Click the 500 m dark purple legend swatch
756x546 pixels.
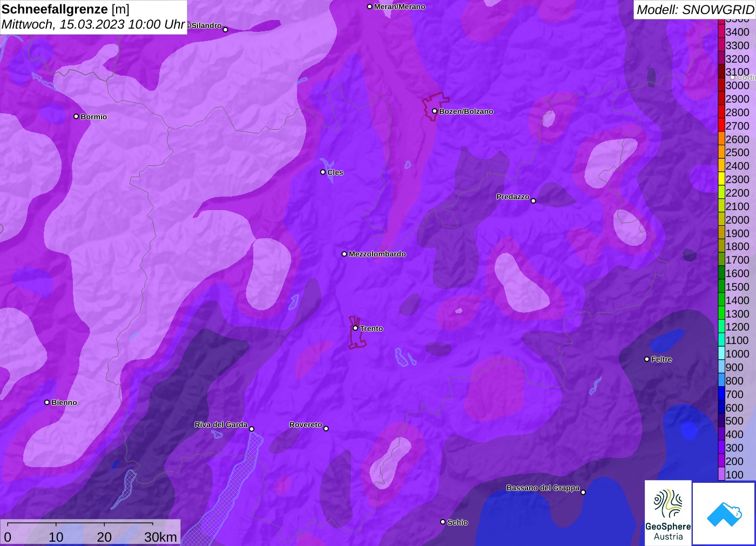(x=721, y=421)
